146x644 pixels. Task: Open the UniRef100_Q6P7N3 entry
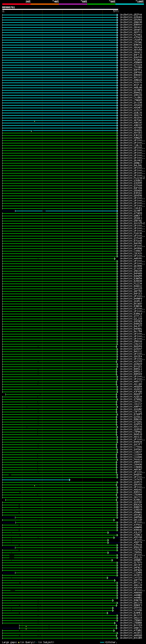click(131, 291)
